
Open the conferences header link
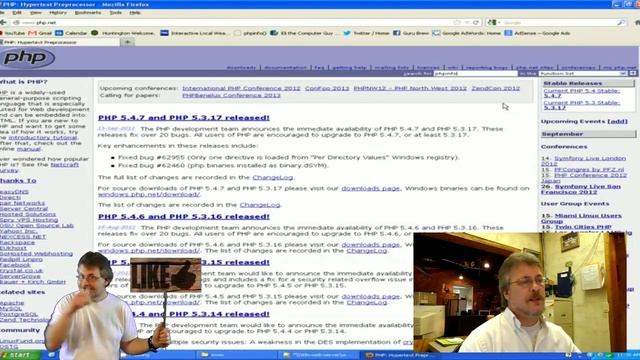(x=578, y=68)
